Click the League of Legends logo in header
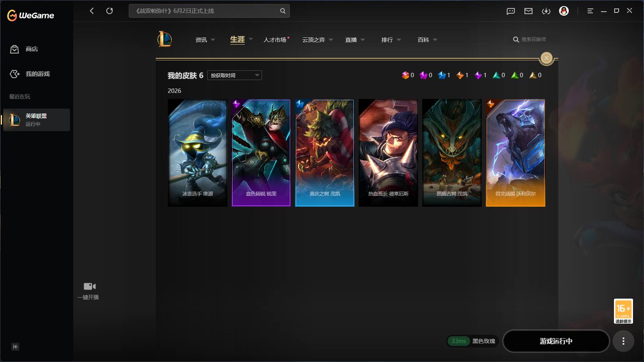This screenshot has width=644, height=362. (x=165, y=39)
